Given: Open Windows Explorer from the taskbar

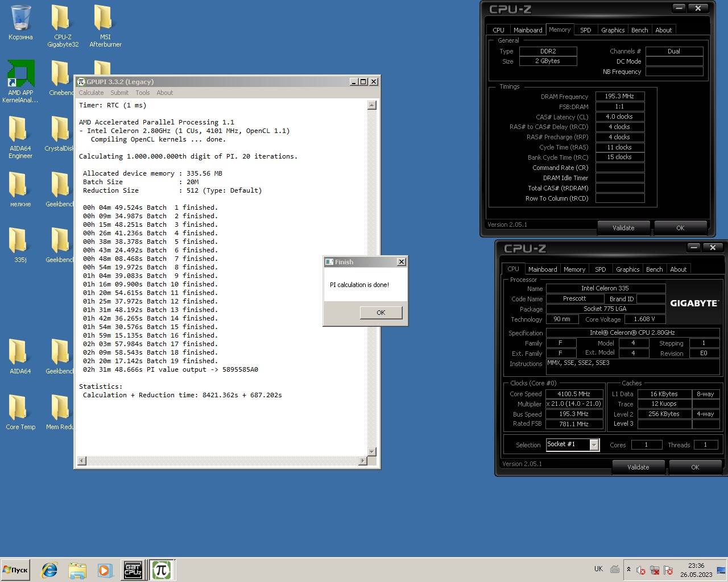Looking at the screenshot, I should [77, 570].
